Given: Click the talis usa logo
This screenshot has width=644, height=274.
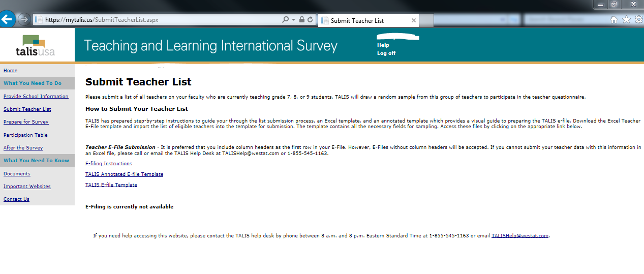Looking at the screenshot, I should click(x=36, y=45).
